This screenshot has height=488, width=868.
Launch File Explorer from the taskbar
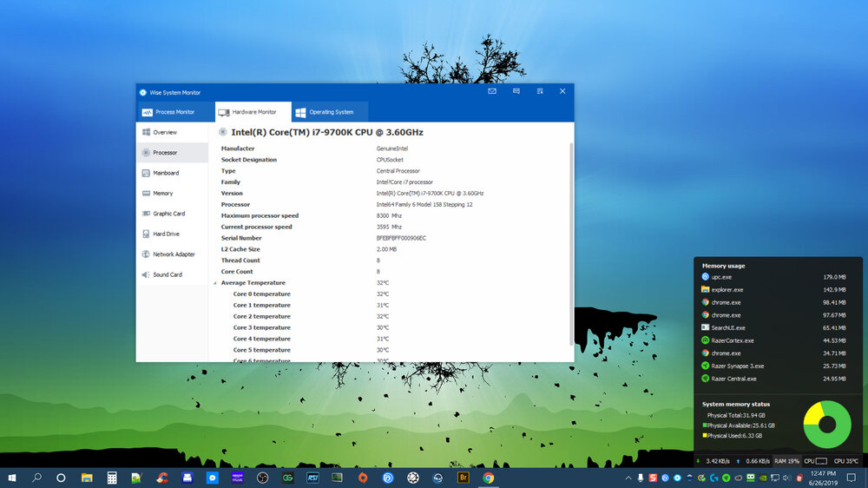[x=86, y=478]
